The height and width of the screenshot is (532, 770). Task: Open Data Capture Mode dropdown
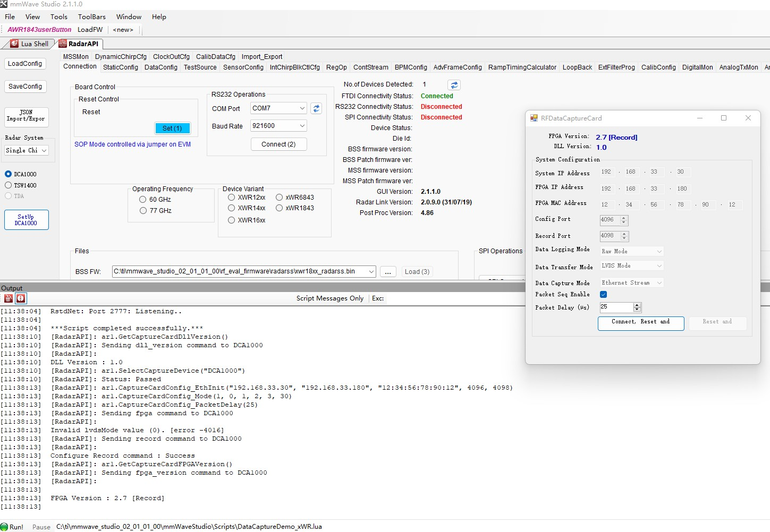(659, 283)
